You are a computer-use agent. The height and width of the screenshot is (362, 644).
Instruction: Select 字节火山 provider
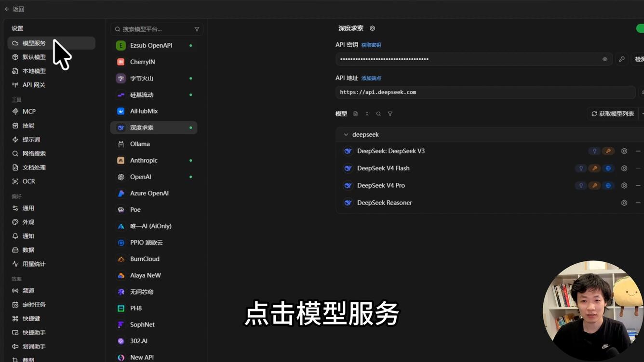point(154,78)
